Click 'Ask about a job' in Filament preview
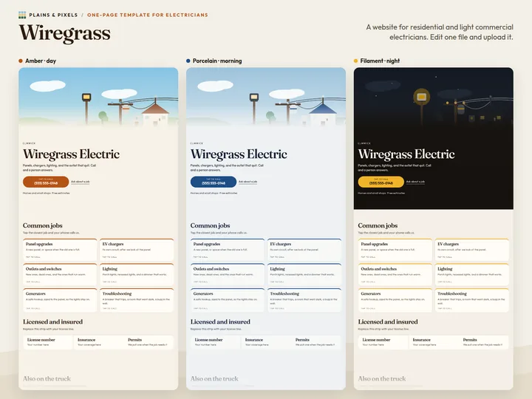The width and height of the screenshot is (532, 399). [x=415, y=182]
